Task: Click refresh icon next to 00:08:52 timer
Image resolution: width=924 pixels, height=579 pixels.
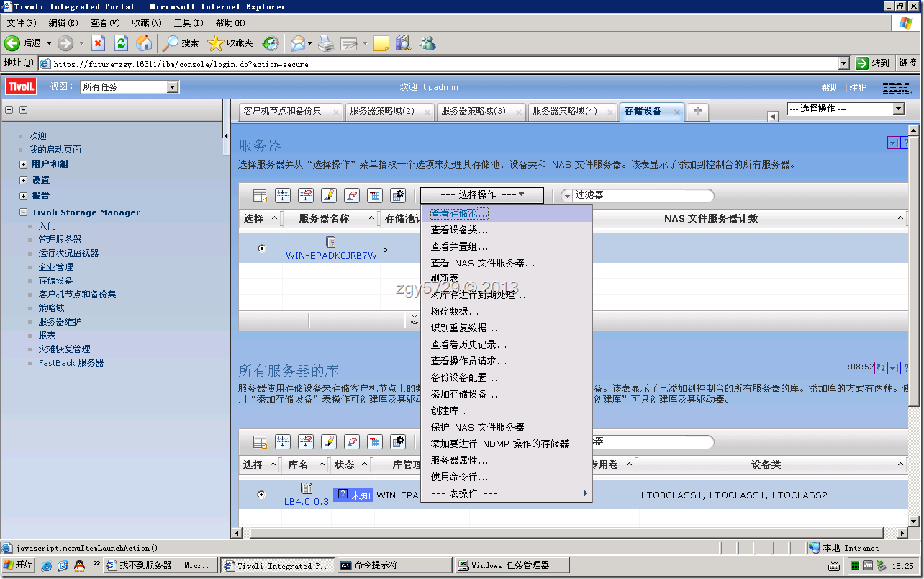Action: pyautogui.click(x=881, y=367)
